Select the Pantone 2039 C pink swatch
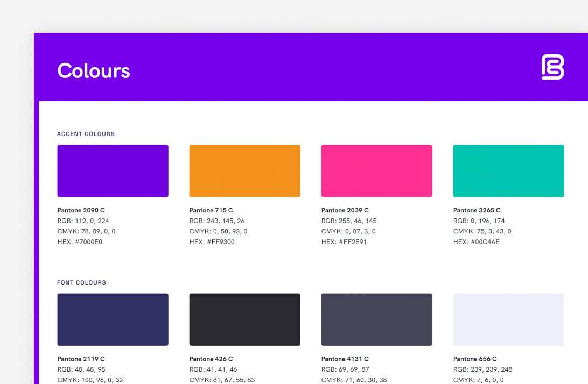 (x=376, y=170)
